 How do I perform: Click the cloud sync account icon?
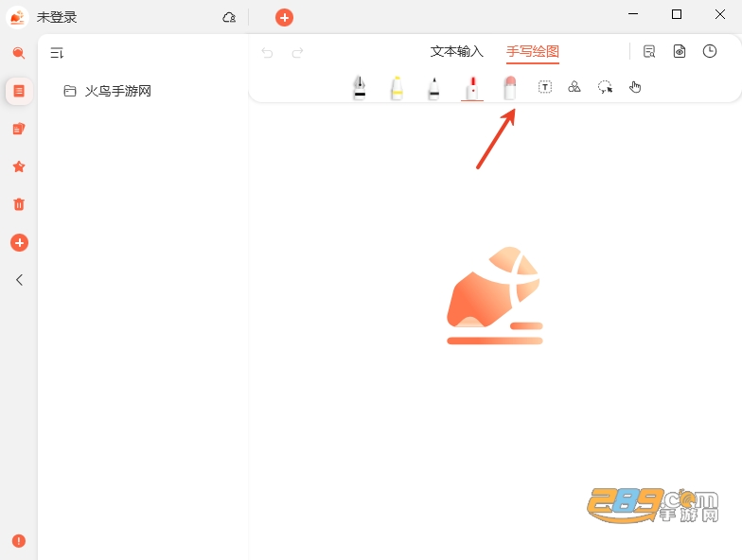229,17
